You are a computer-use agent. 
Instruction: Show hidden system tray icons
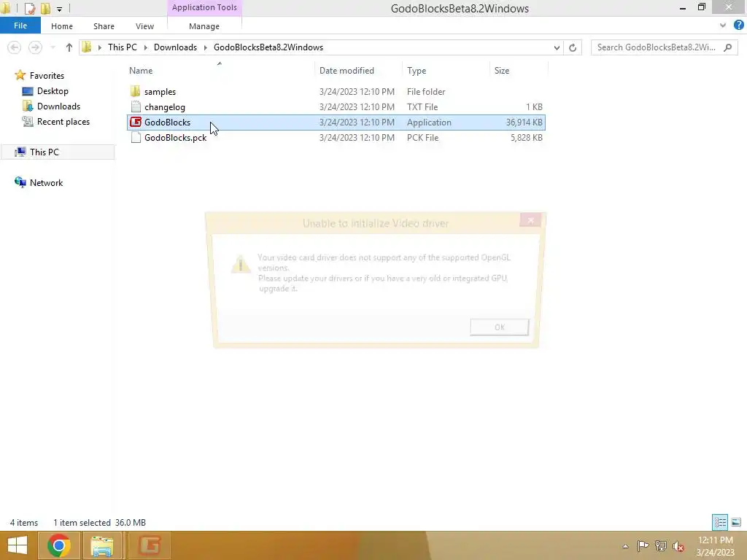(625, 546)
